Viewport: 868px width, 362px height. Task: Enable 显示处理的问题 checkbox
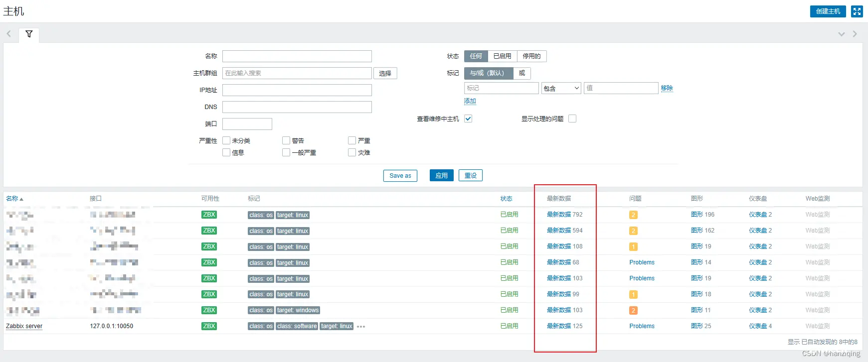click(572, 119)
